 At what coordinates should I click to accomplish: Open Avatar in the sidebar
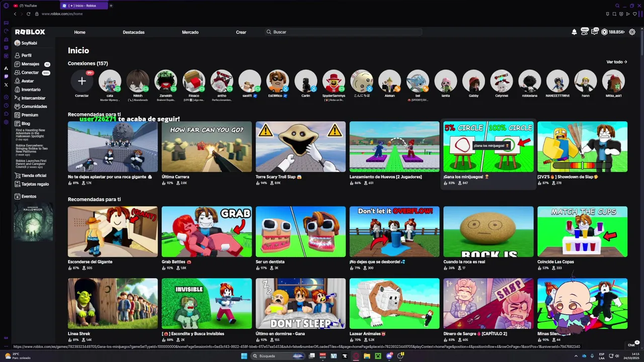click(24, 81)
